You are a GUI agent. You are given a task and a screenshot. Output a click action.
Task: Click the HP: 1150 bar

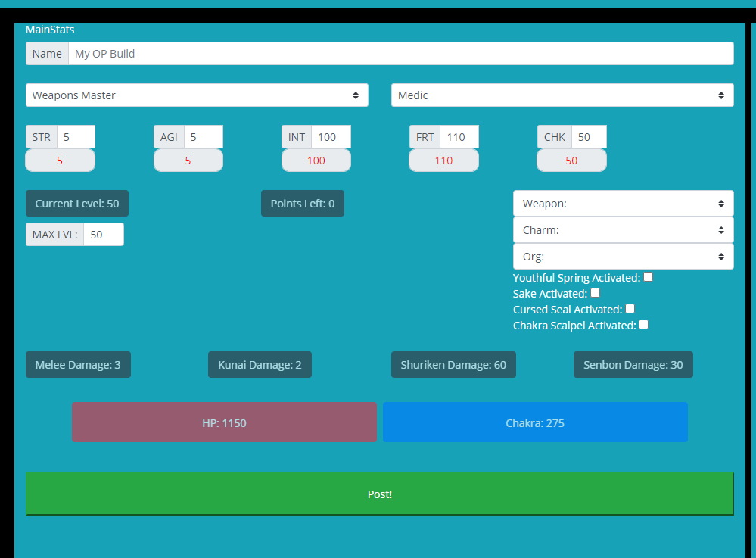coord(224,422)
